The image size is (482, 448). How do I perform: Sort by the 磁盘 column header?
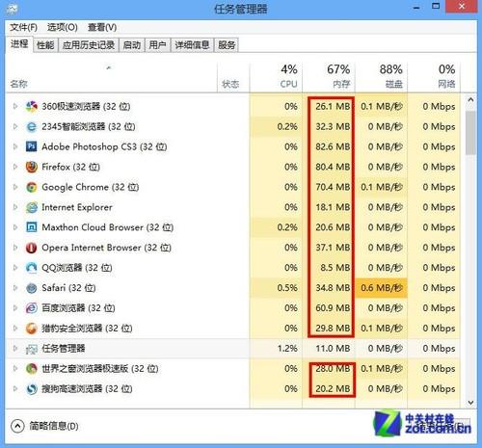click(x=381, y=77)
